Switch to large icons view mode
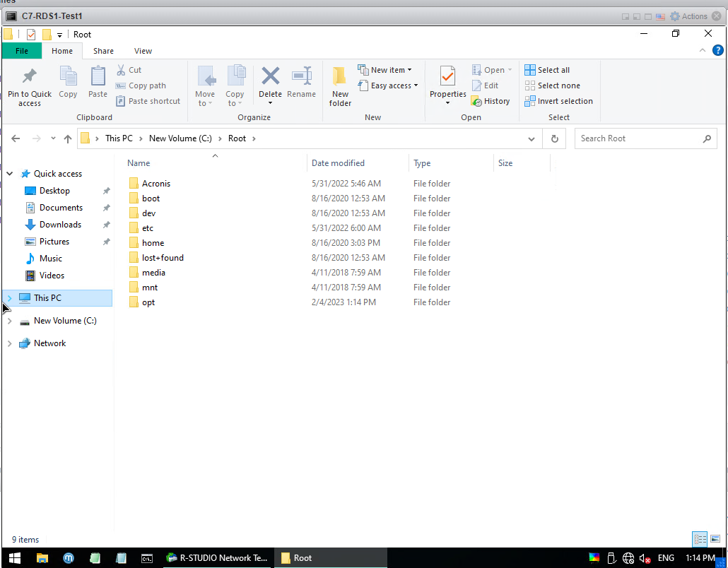Image resolution: width=728 pixels, height=568 pixels. point(715,539)
